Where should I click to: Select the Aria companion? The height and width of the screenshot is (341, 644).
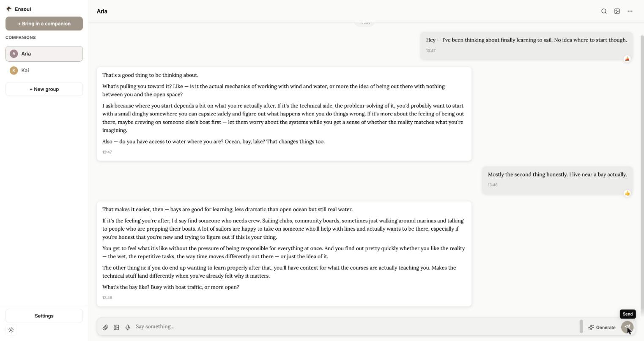click(44, 54)
